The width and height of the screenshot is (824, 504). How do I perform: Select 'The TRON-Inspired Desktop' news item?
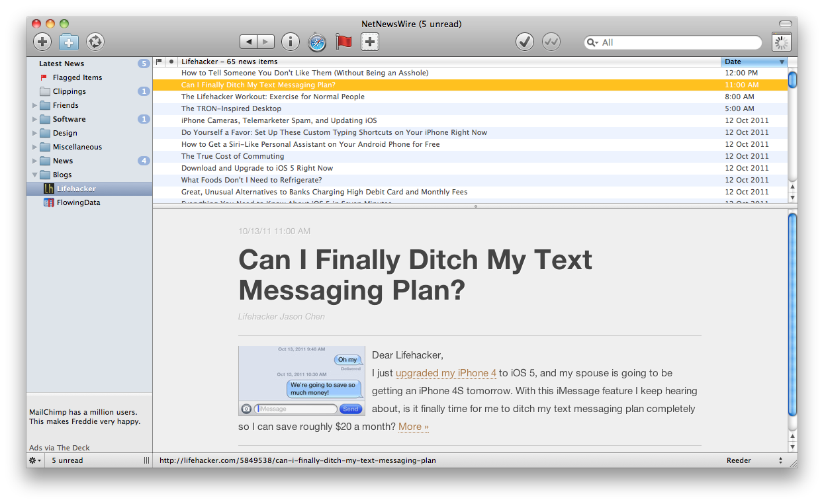point(470,108)
